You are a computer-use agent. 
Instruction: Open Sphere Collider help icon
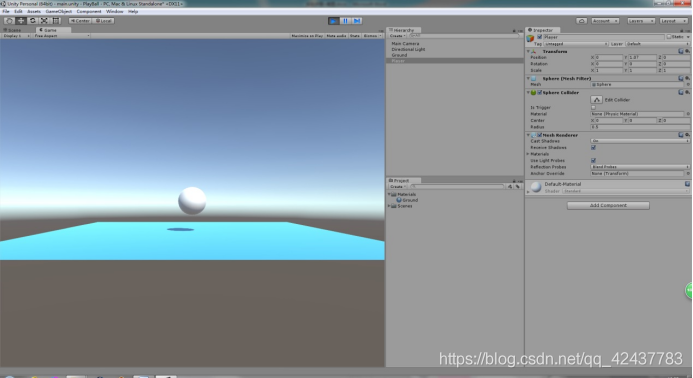point(681,92)
